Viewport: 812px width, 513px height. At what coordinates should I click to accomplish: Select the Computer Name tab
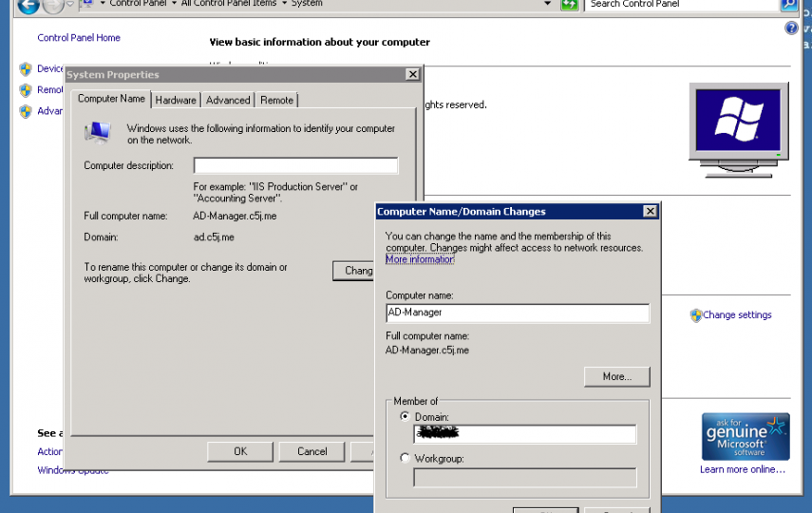(111, 99)
